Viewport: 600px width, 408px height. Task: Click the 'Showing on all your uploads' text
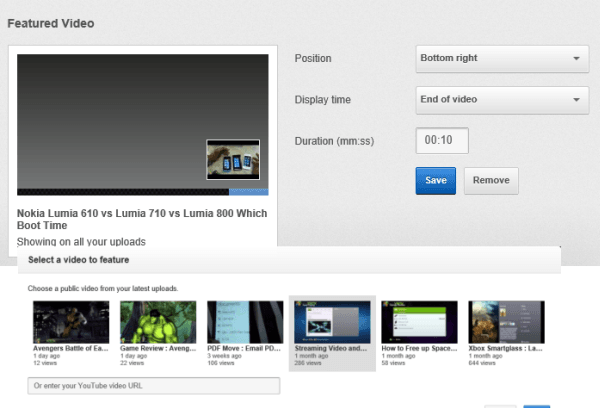point(81,242)
